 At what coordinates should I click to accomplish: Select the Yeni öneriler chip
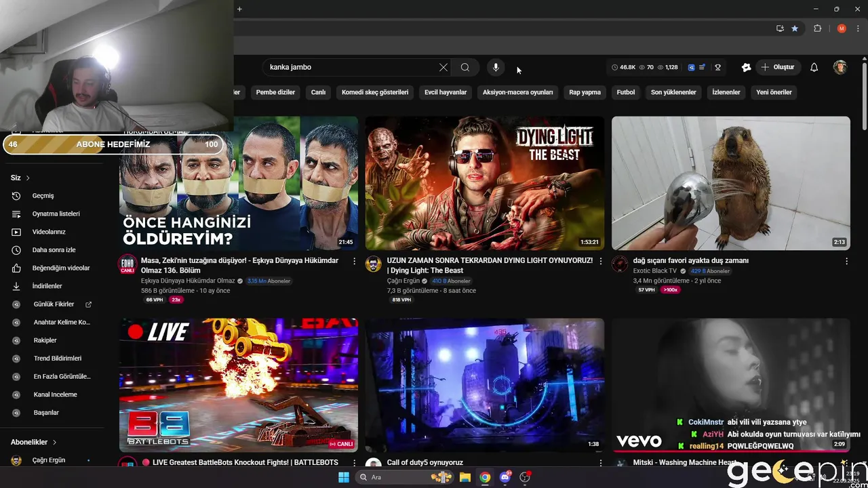[x=774, y=92]
